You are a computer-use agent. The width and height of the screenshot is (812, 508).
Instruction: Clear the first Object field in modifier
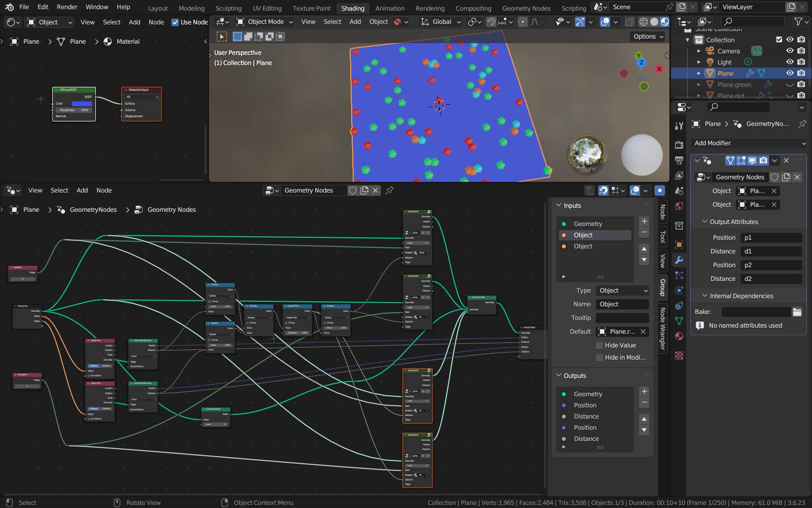(774, 191)
